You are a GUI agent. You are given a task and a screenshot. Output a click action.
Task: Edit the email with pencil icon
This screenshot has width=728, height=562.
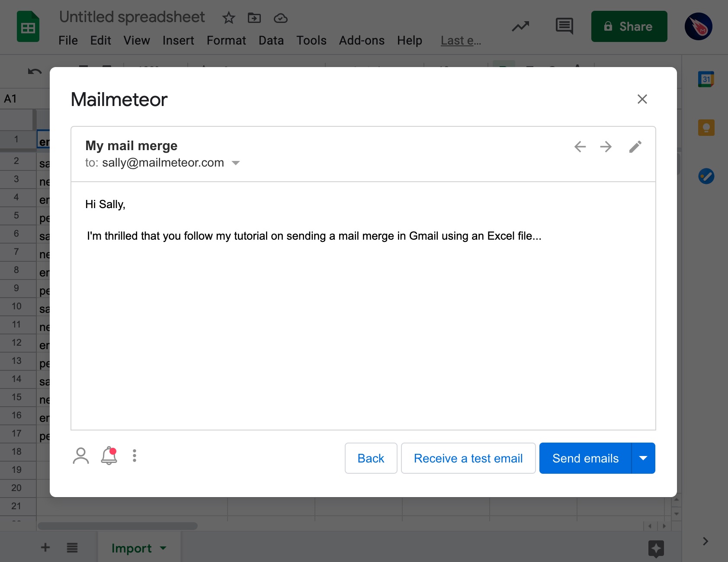(635, 147)
